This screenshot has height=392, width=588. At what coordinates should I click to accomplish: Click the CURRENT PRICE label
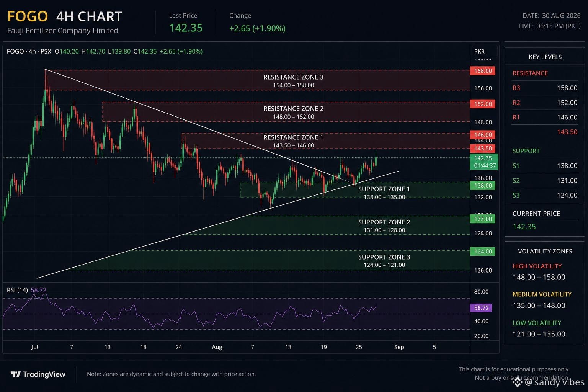tap(536, 214)
